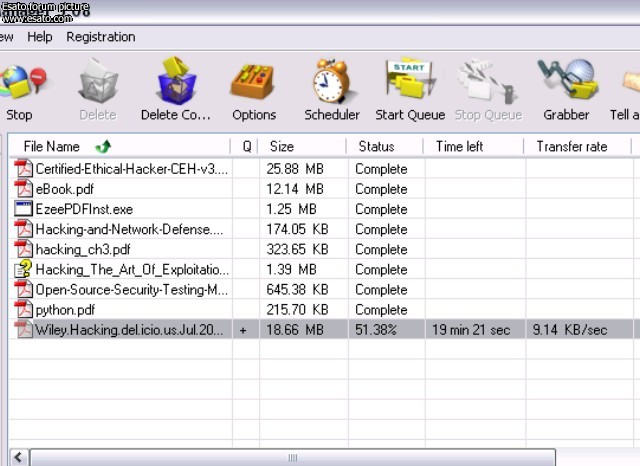Click PDF icon next to eBook.pdf

click(x=24, y=189)
